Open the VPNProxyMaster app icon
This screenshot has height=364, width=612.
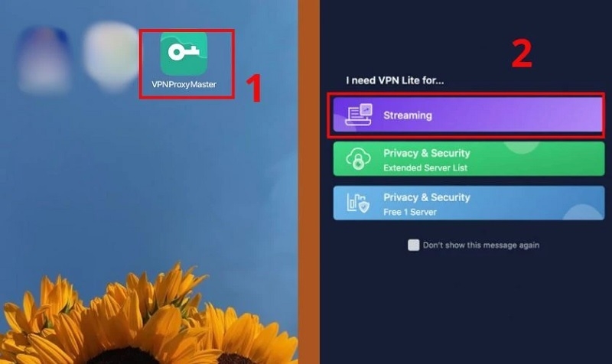[184, 54]
